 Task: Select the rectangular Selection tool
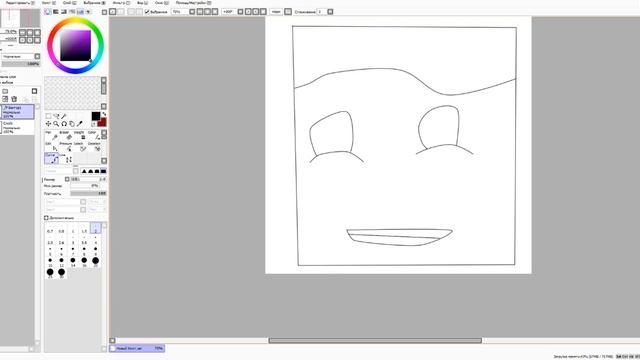coord(48,116)
